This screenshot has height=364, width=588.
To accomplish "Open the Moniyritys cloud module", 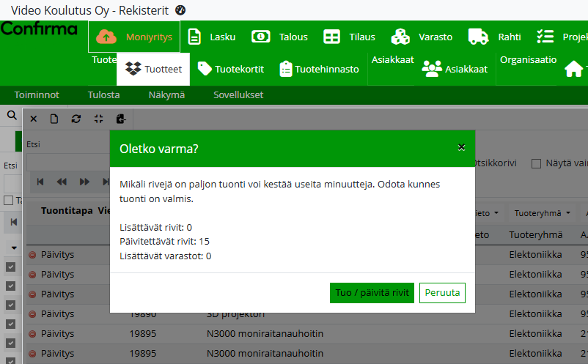I will tap(134, 37).
